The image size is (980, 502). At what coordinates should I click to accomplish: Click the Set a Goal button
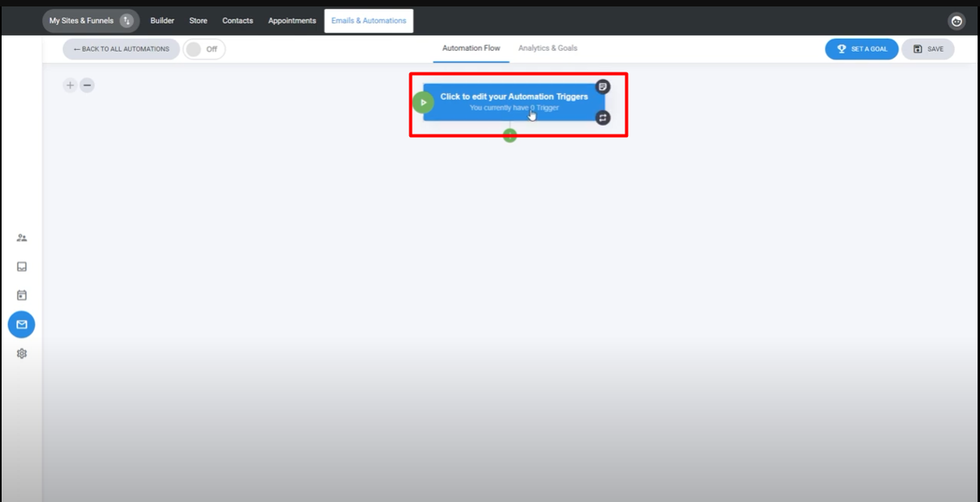[862, 49]
